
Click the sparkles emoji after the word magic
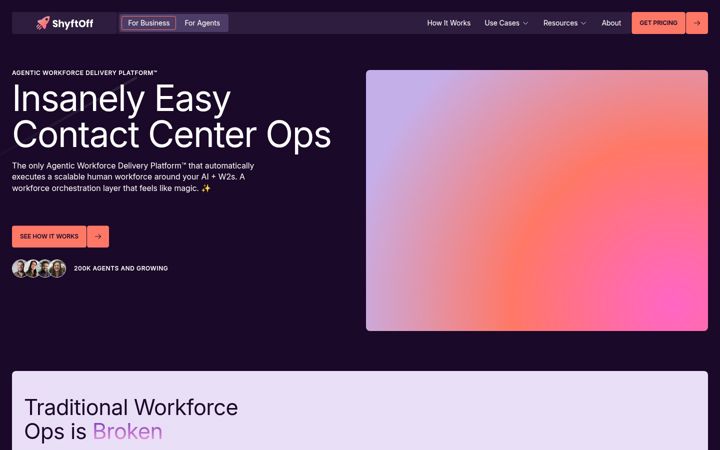click(206, 188)
